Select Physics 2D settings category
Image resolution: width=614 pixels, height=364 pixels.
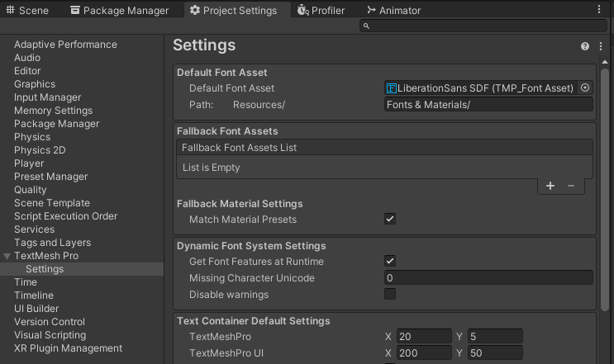coord(40,150)
